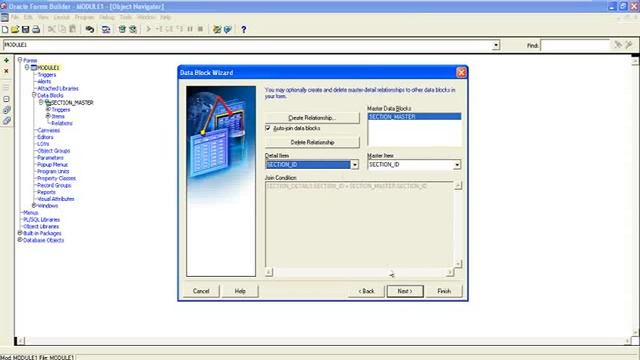640x360 pixels.
Task: Click the Paste clipboard toolbar icon
Action: tap(73, 29)
